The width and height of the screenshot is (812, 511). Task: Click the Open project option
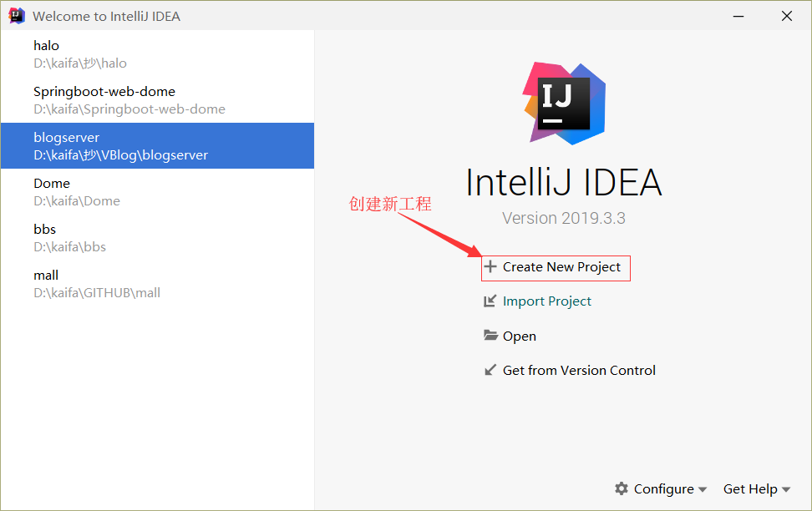(520, 336)
